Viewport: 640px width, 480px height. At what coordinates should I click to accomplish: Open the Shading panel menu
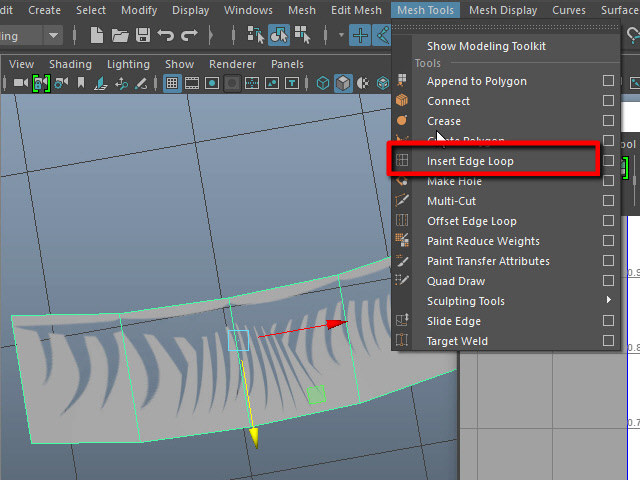(x=70, y=64)
